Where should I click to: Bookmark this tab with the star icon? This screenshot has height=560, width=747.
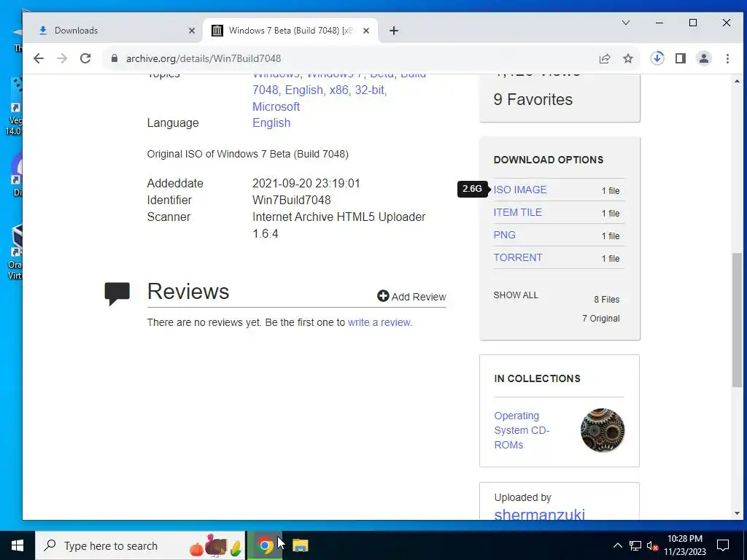point(628,58)
